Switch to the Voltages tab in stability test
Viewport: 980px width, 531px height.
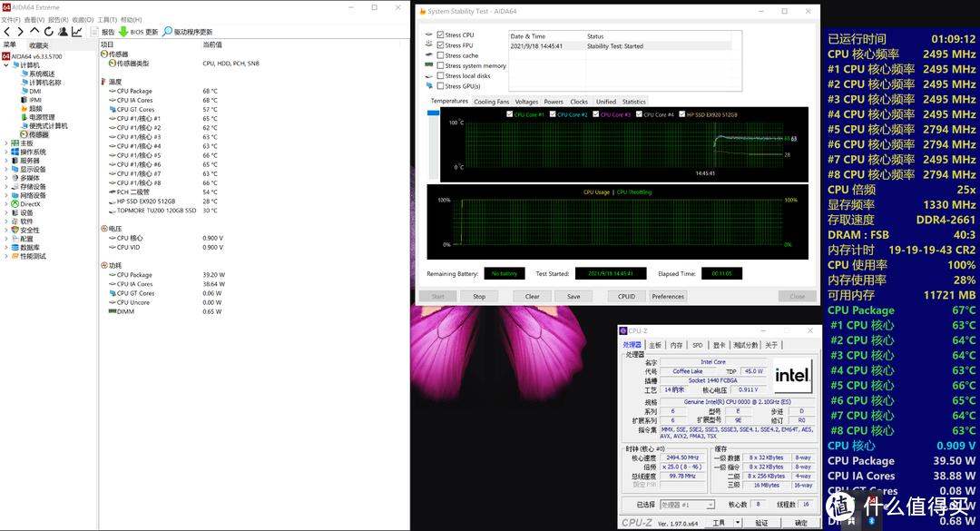coord(526,102)
